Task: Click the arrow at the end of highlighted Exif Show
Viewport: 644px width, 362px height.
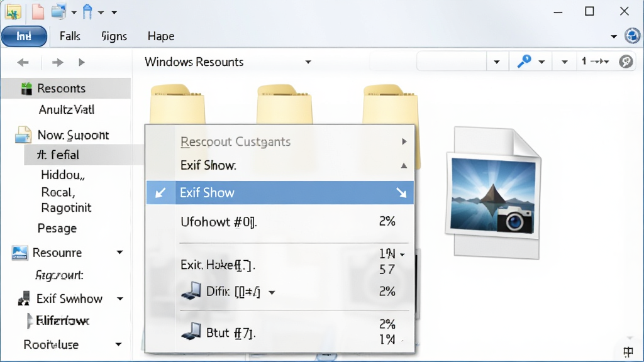Action: (401, 192)
